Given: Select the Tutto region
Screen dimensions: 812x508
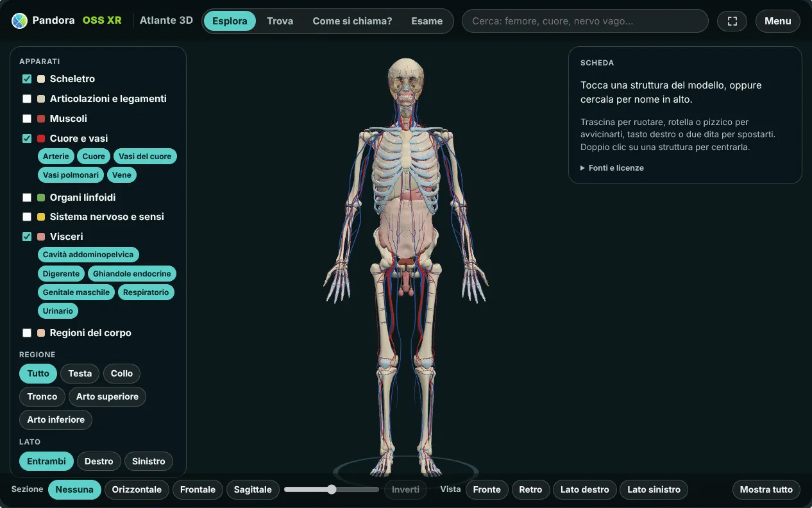Looking at the screenshot, I should click(x=38, y=373).
